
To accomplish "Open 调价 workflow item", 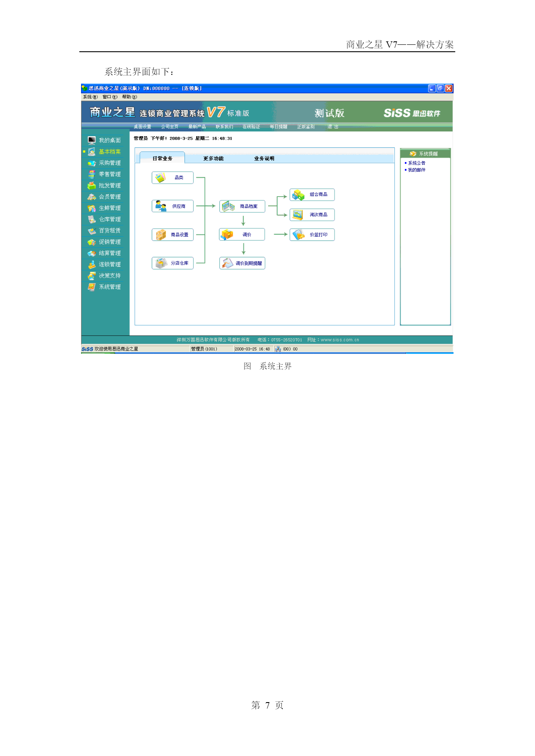I will coord(242,234).
